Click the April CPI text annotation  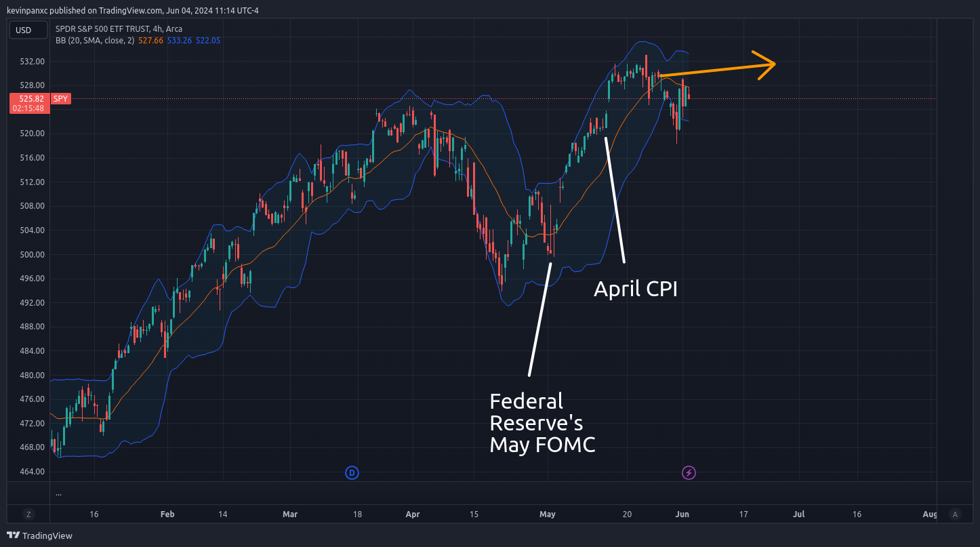(x=636, y=289)
